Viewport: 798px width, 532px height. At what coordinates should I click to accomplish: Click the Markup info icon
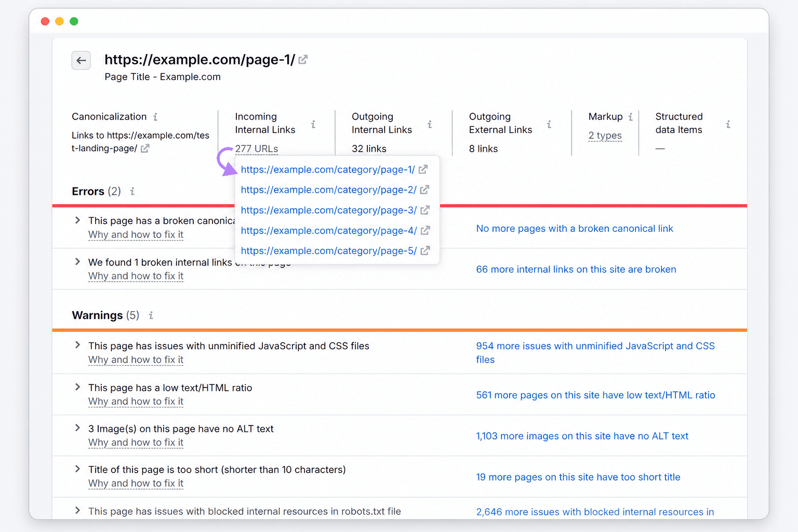tap(631, 117)
